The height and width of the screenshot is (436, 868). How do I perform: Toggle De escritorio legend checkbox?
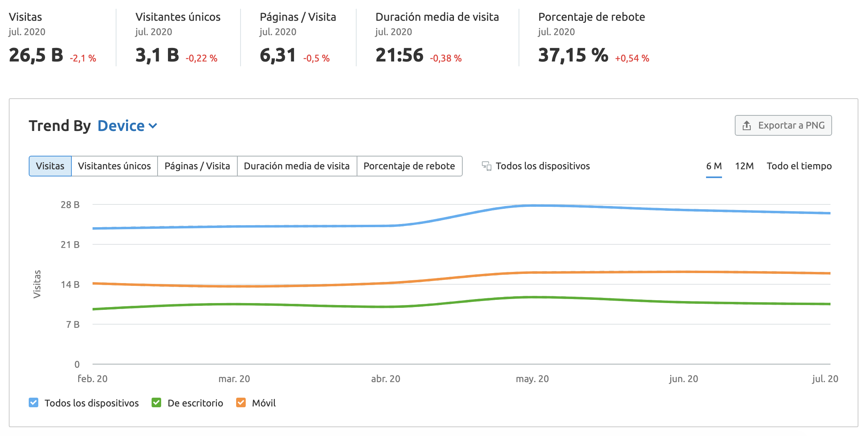pyautogui.click(x=156, y=402)
